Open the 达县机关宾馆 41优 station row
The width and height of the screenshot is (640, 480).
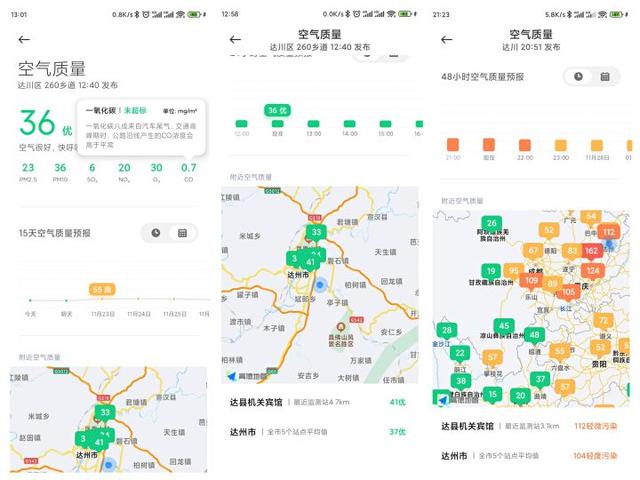pyautogui.click(x=320, y=402)
